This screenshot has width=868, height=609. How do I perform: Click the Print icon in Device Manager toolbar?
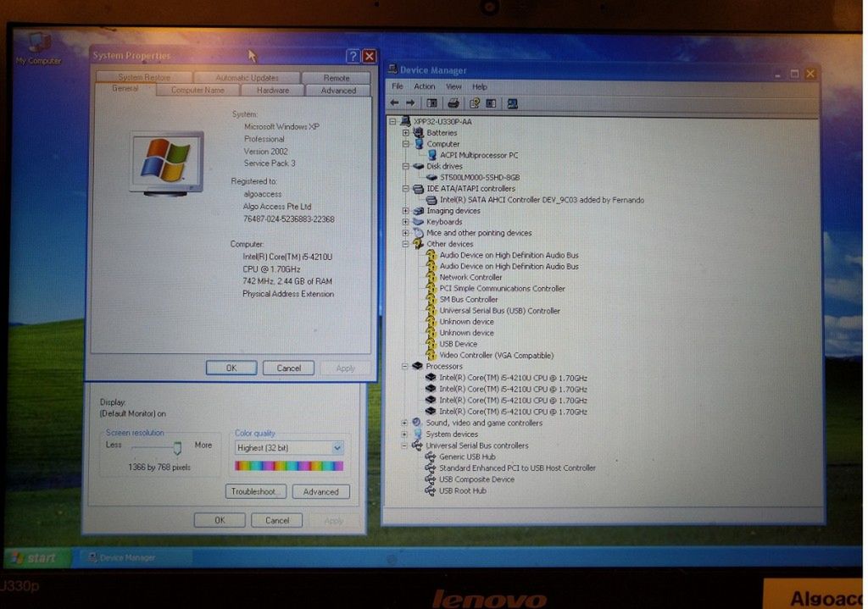tap(453, 102)
